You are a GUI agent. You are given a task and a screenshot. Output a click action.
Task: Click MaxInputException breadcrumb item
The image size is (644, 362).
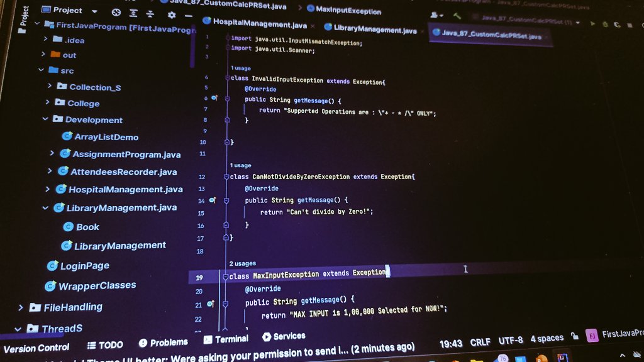pyautogui.click(x=344, y=10)
